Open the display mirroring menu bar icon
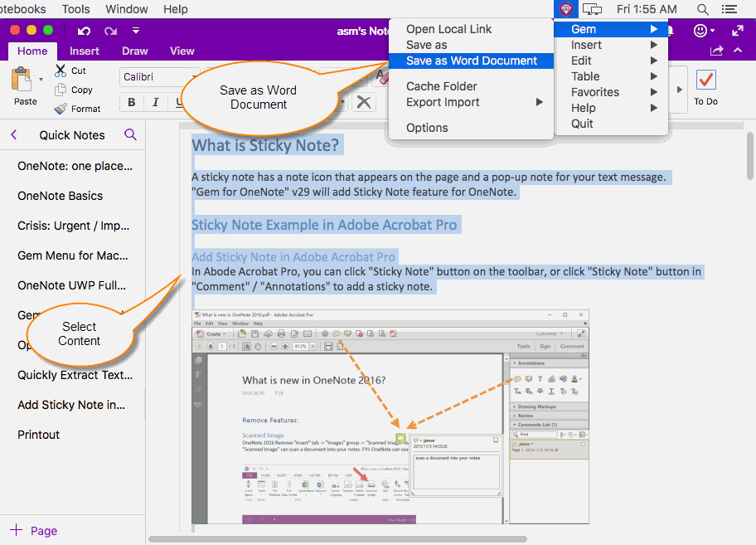 (592, 9)
